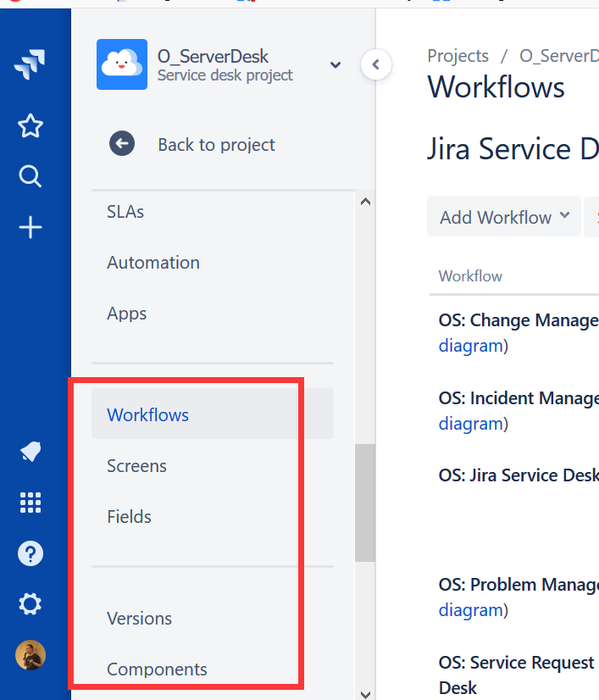The width and height of the screenshot is (599, 700).
Task: Expand the O_ServerDesk project switcher chevron
Action: pyautogui.click(x=336, y=64)
